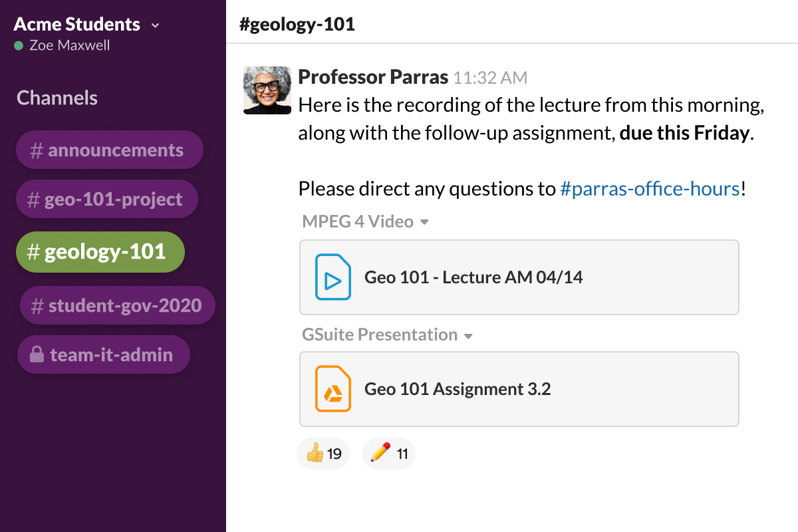Toggle the pencil reaction on the message
The height and width of the screenshot is (532, 798).
(388, 453)
